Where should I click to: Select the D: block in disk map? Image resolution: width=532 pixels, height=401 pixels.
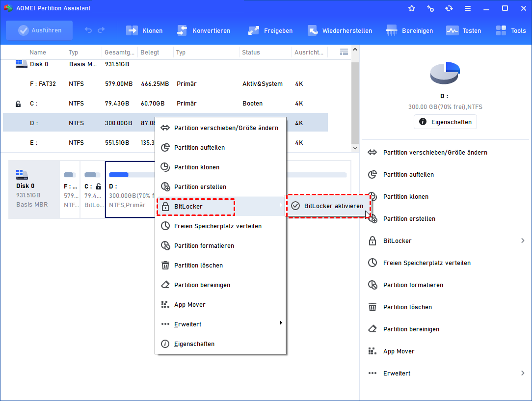130,189
